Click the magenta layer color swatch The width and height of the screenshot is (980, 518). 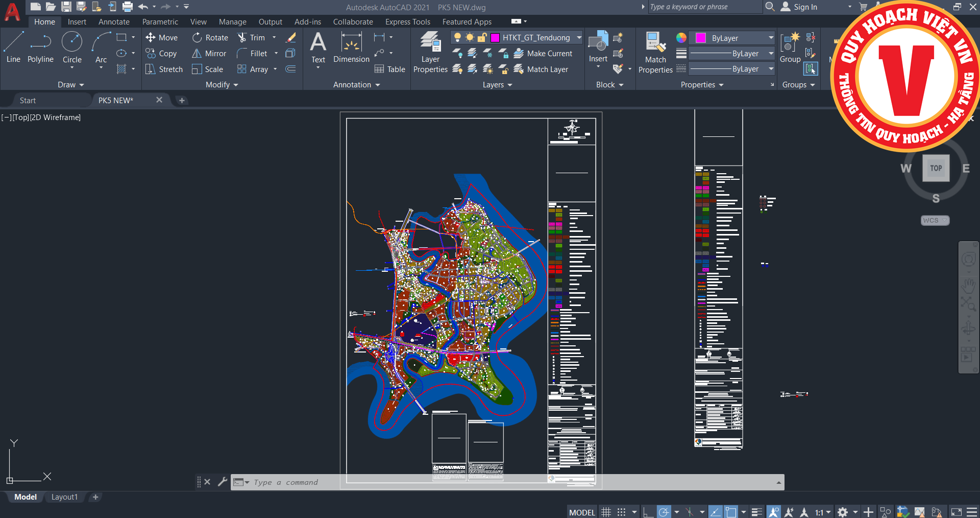pos(495,37)
